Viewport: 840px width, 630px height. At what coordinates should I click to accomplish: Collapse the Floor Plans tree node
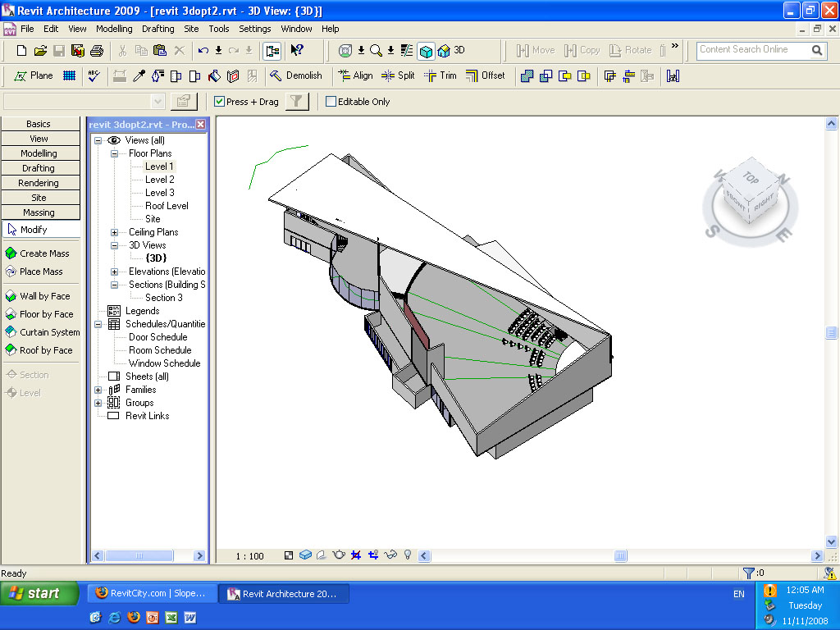pos(114,153)
